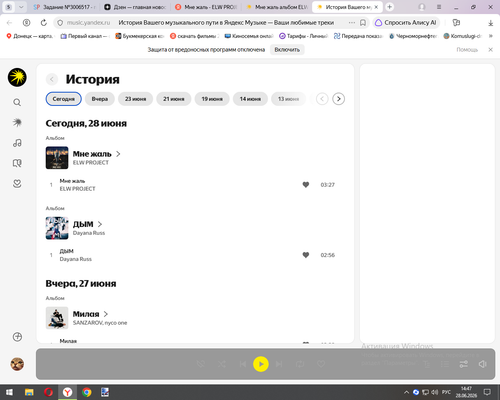Click the dislike icon in the player bar

pyautogui.click(x=201, y=364)
